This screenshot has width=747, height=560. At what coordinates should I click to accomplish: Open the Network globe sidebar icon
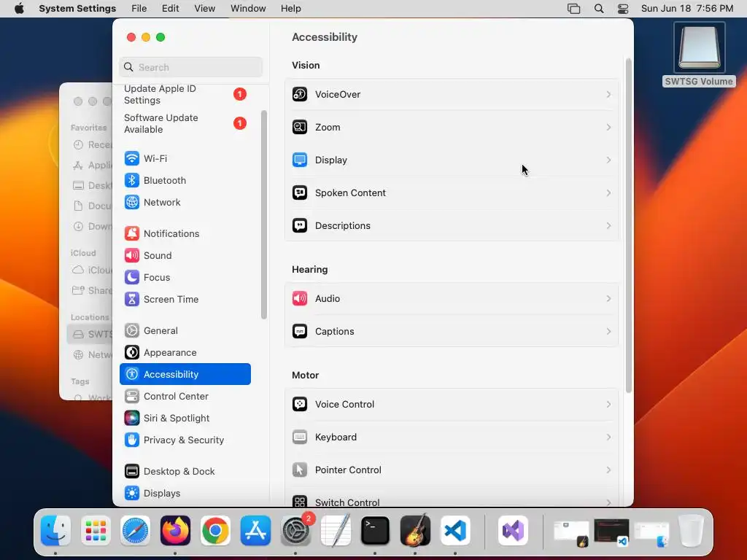(132, 203)
